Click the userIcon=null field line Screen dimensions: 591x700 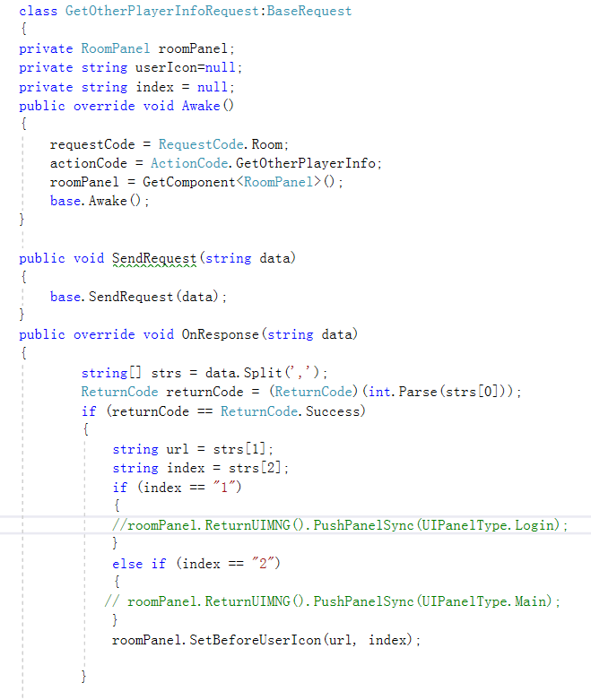(130, 67)
